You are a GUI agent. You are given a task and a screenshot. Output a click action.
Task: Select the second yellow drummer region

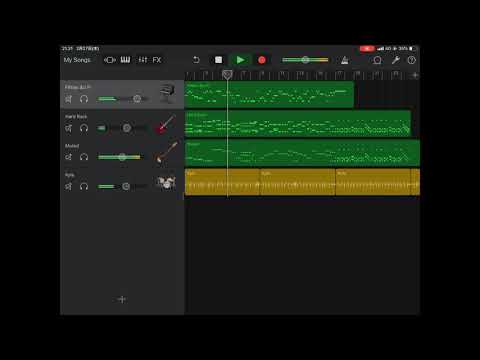tap(298, 182)
